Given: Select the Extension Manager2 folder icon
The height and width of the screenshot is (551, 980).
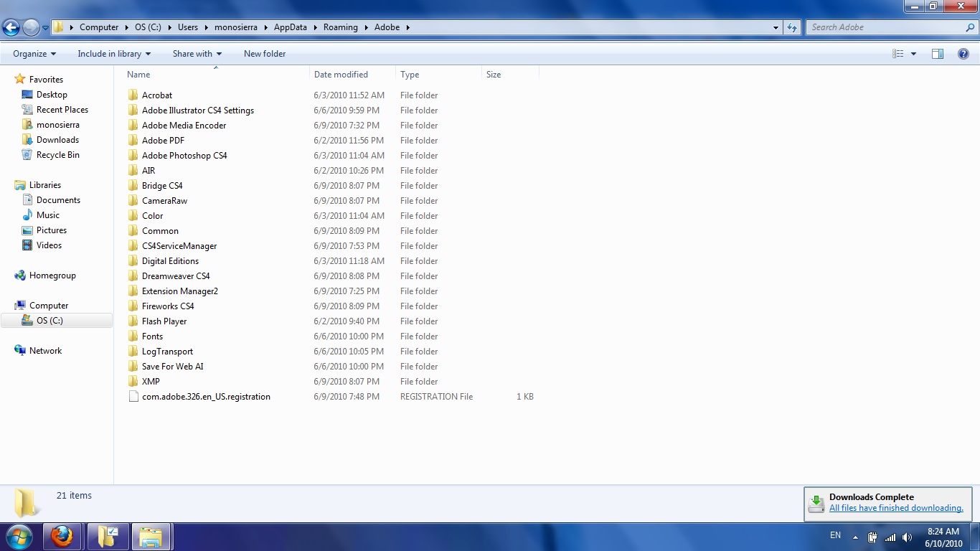Looking at the screenshot, I should [133, 291].
